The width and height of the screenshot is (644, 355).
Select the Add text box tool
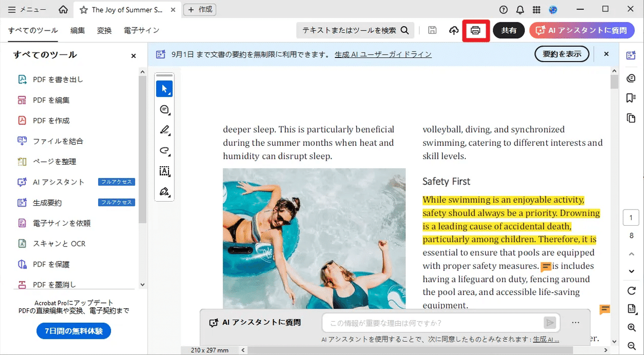[x=164, y=171]
